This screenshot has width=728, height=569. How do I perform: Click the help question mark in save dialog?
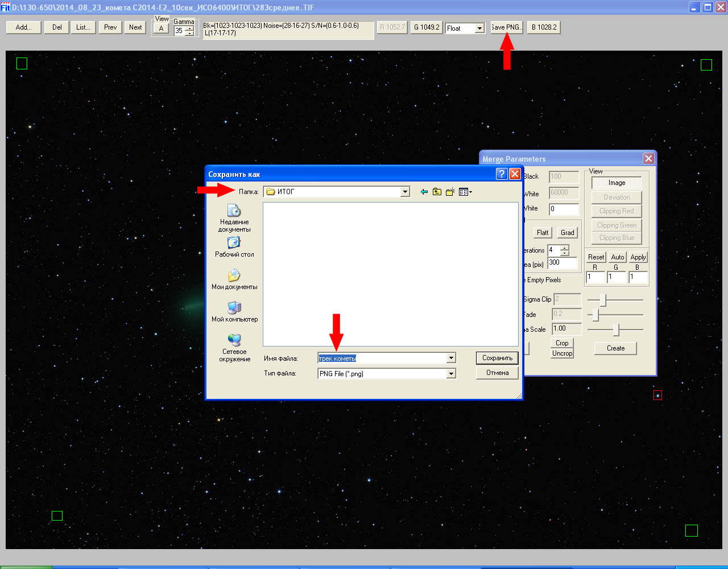[x=502, y=174]
